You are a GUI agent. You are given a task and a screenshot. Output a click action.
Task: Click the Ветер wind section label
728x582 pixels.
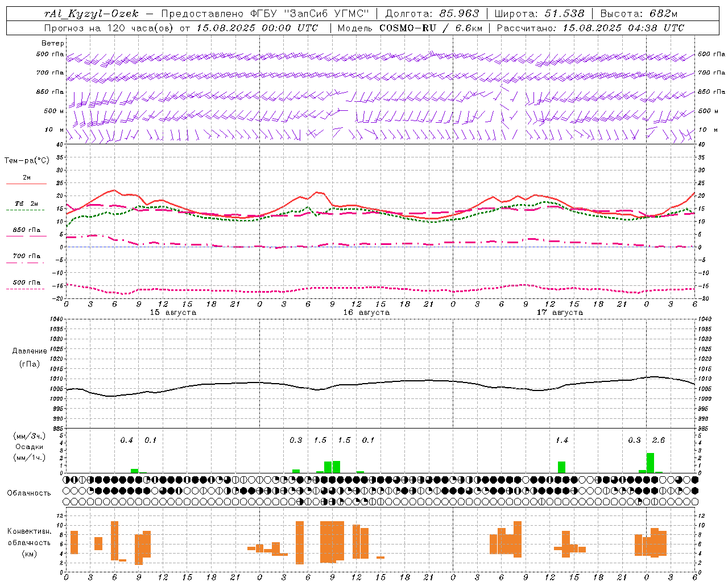coord(53,43)
